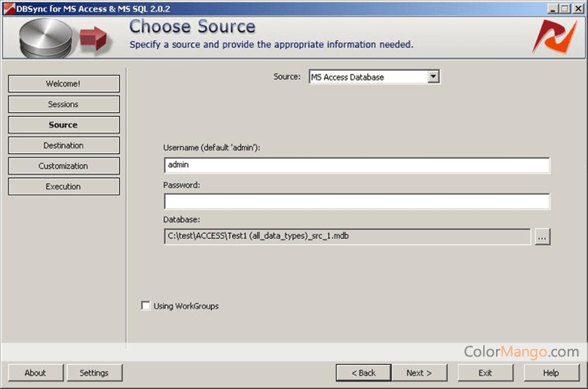Viewport: 588px width, 389px height.
Task: Click the red arrow icon in header
Action: point(93,38)
